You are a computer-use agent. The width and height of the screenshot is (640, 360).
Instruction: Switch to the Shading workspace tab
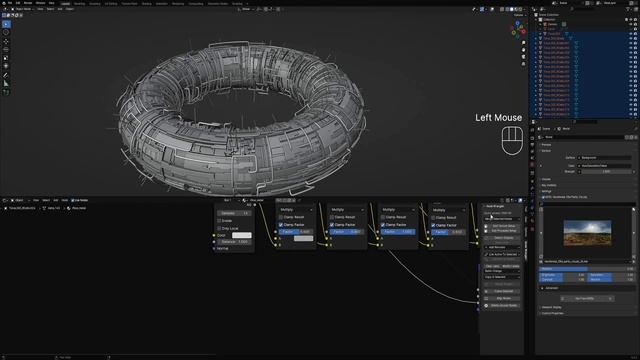tap(146, 3)
